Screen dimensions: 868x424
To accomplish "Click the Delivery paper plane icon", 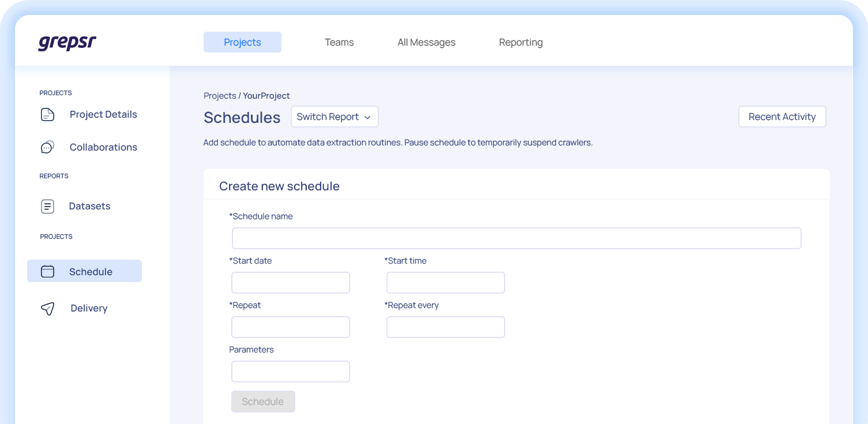I will (x=47, y=308).
